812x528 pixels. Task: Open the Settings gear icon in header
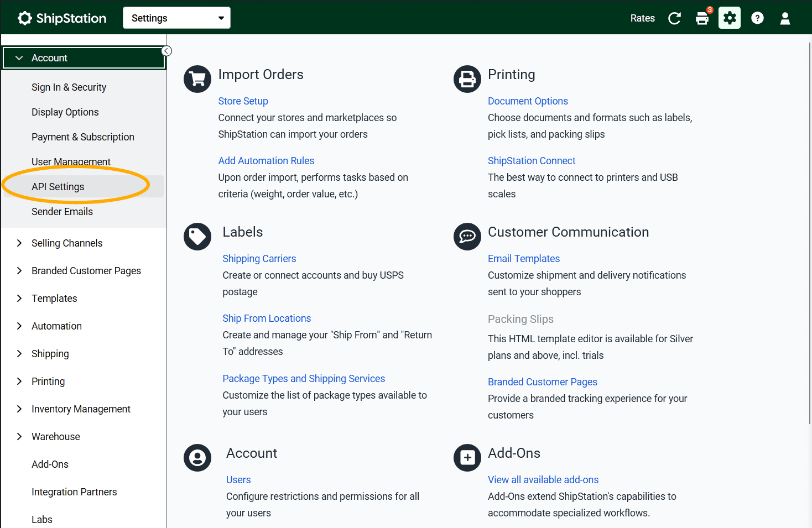tap(730, 18)
